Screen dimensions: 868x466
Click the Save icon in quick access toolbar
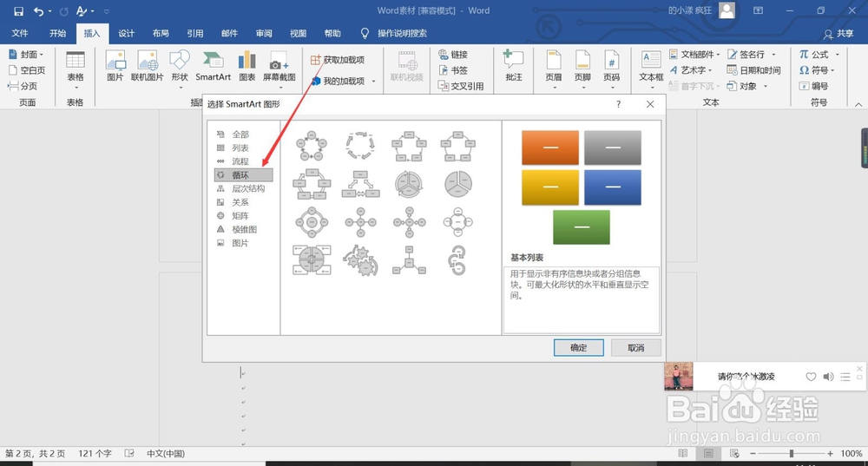tap(18, 11)
